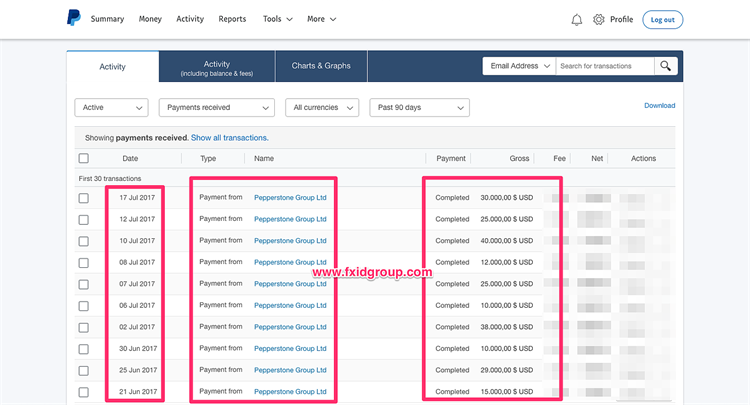Open Pepperstone Group Ltd link for 25 Jun

point(290,370)
